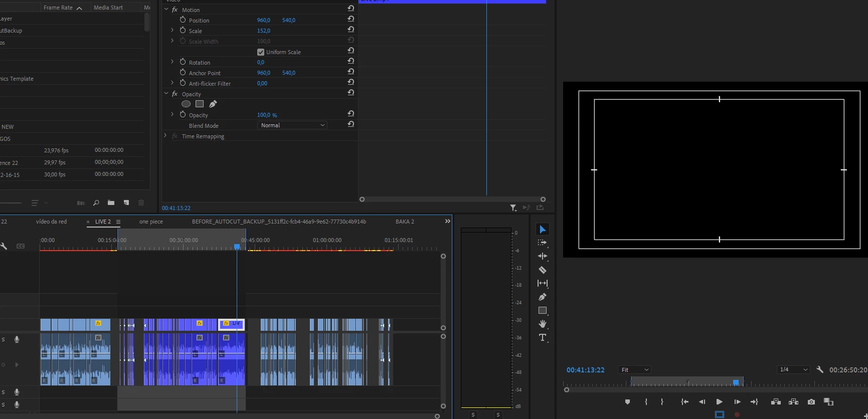Reset the Position parameter
The height and width of the screenshot is (419, 868).
point(351,19)
